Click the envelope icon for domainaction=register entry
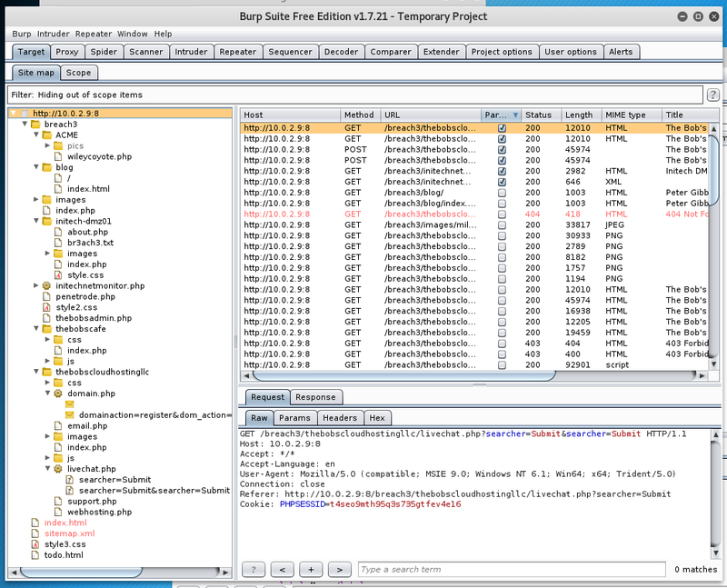The width and height of the screenshot is (727, 588). [70, 414]
